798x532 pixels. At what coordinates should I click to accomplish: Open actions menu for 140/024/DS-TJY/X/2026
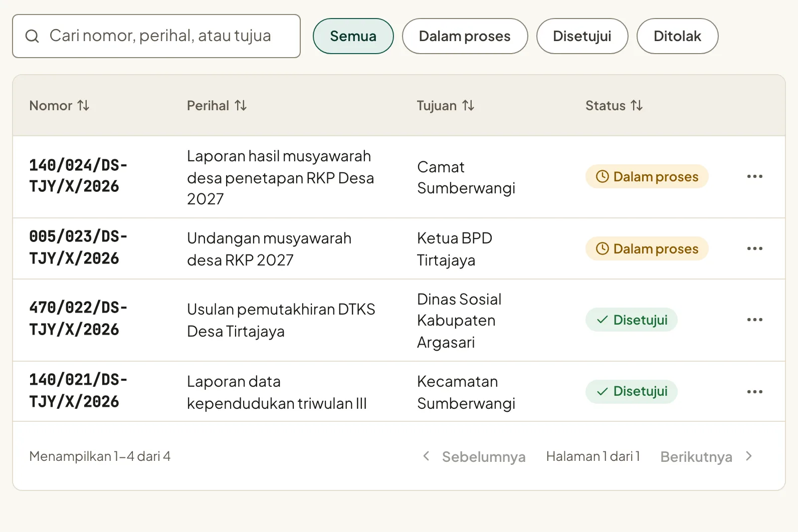coord(754,176)
